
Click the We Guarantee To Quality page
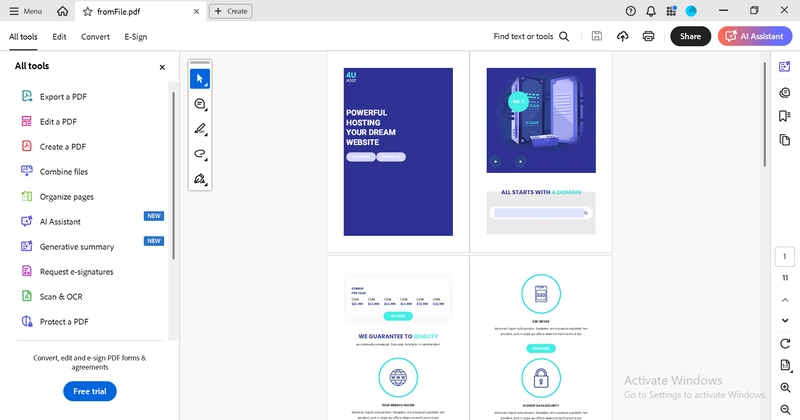click(398, 338)
